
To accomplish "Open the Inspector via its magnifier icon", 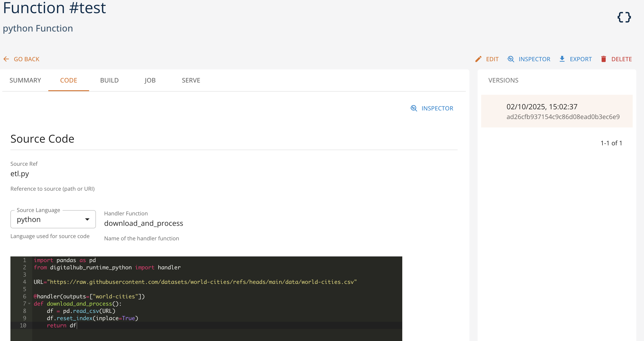I will click(x=511, y=59).
